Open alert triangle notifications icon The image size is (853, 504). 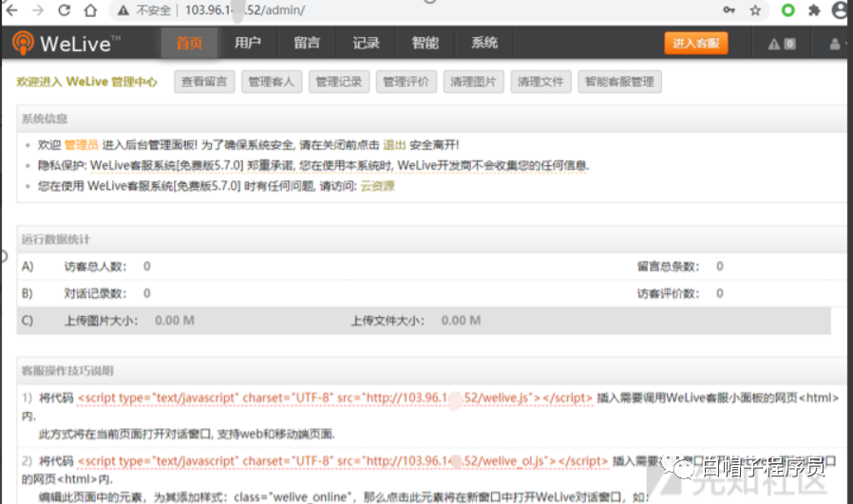(x=781, y=44)
